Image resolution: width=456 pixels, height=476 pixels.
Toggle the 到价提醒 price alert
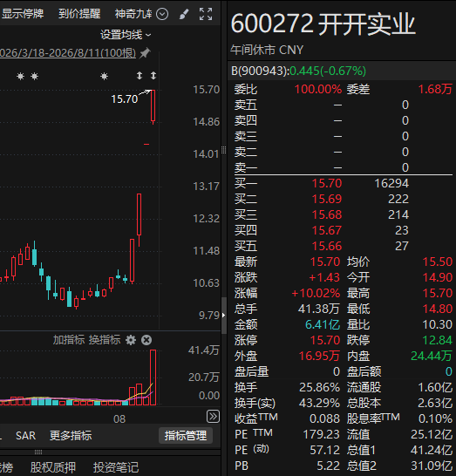pyautogui.click(x=79, y=14)
